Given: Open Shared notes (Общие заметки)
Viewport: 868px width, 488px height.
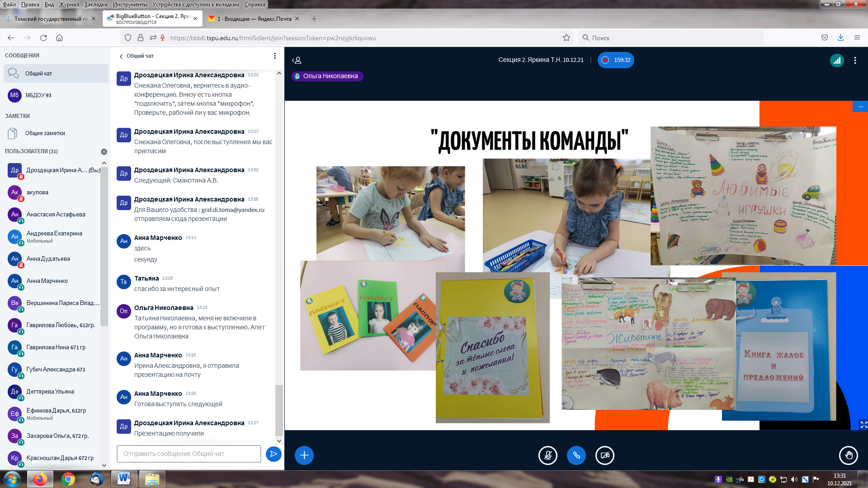Looking at the screenshot, I should [45, 133].
